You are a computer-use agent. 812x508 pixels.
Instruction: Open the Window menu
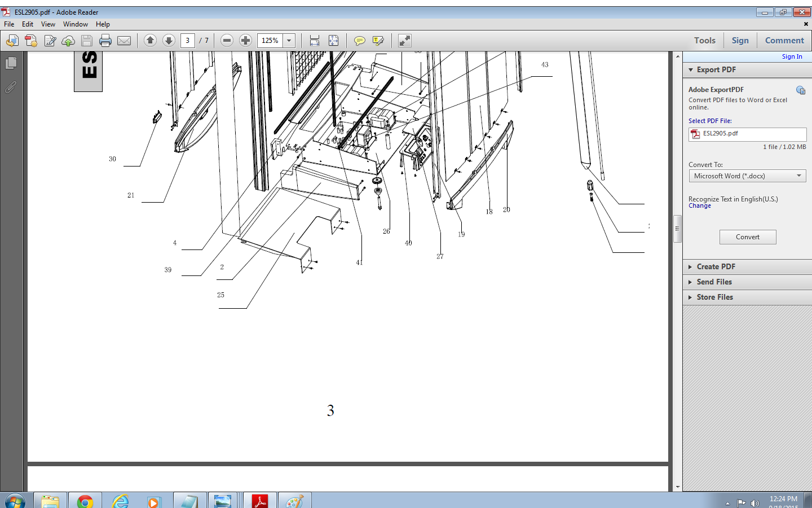76,24
